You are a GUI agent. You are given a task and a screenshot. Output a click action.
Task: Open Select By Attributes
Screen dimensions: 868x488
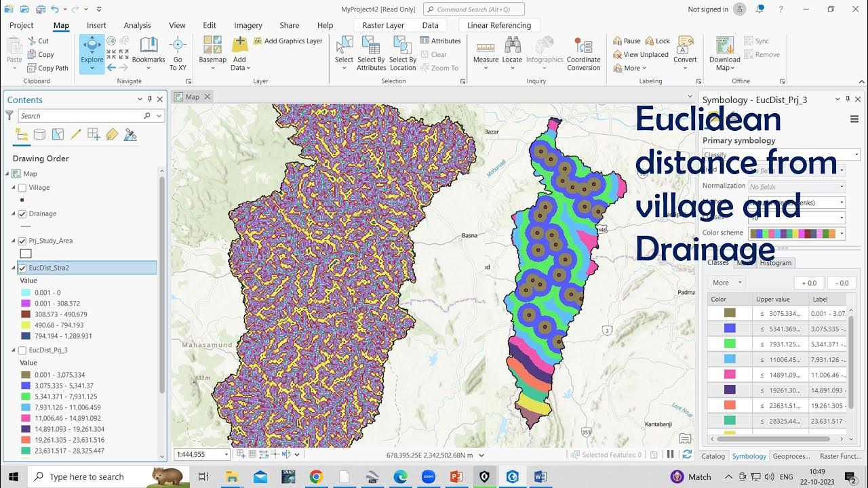click(371, 54)
